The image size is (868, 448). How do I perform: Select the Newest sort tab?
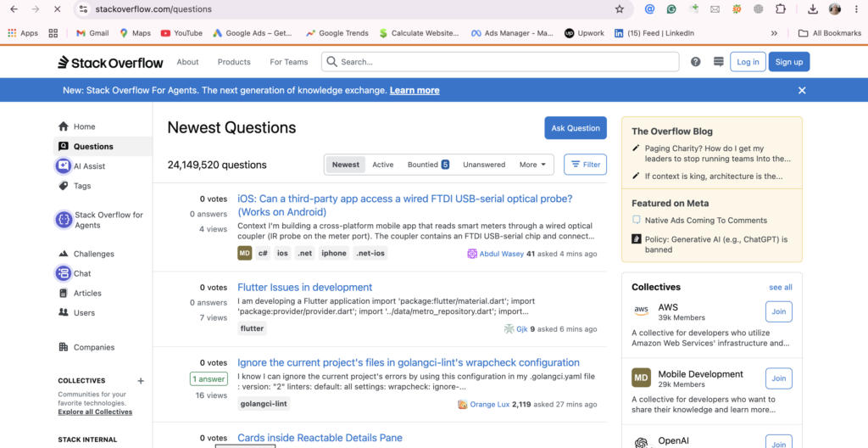coord(346,165)
